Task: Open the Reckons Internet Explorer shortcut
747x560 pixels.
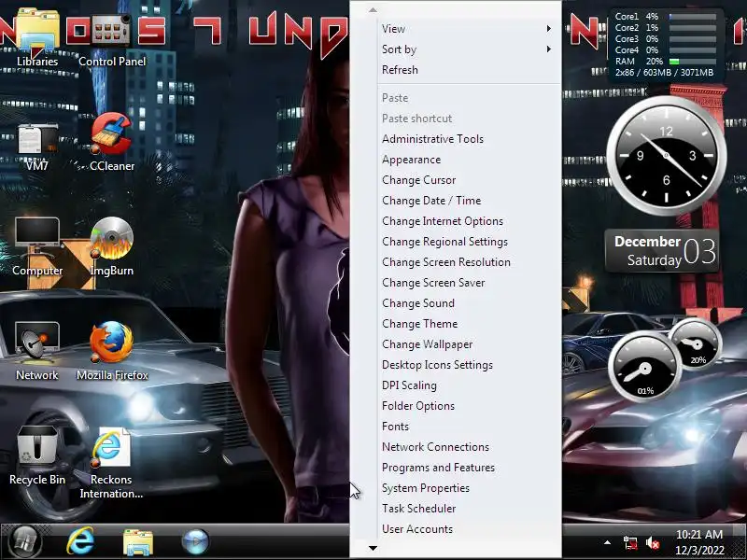Action: 111,463
